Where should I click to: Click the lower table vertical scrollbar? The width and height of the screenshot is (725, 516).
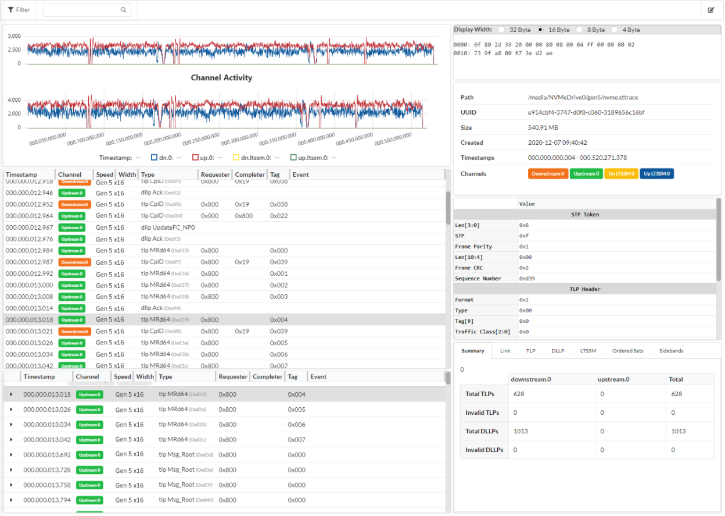pos(448,378)
